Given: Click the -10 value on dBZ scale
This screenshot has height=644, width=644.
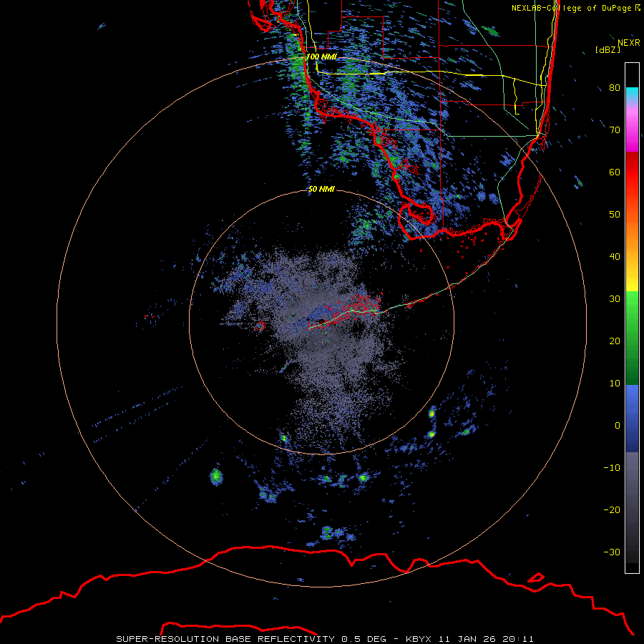Looking at the screenshot, I should click(612, 468).
